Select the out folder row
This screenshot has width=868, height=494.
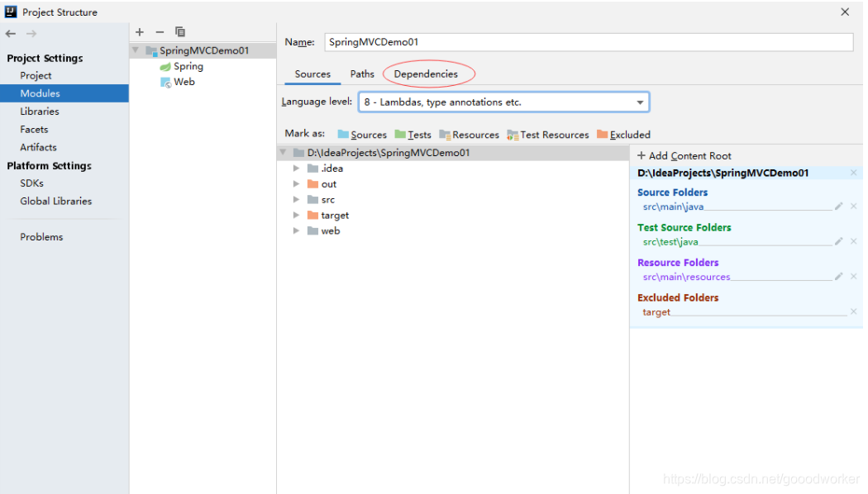453,184
